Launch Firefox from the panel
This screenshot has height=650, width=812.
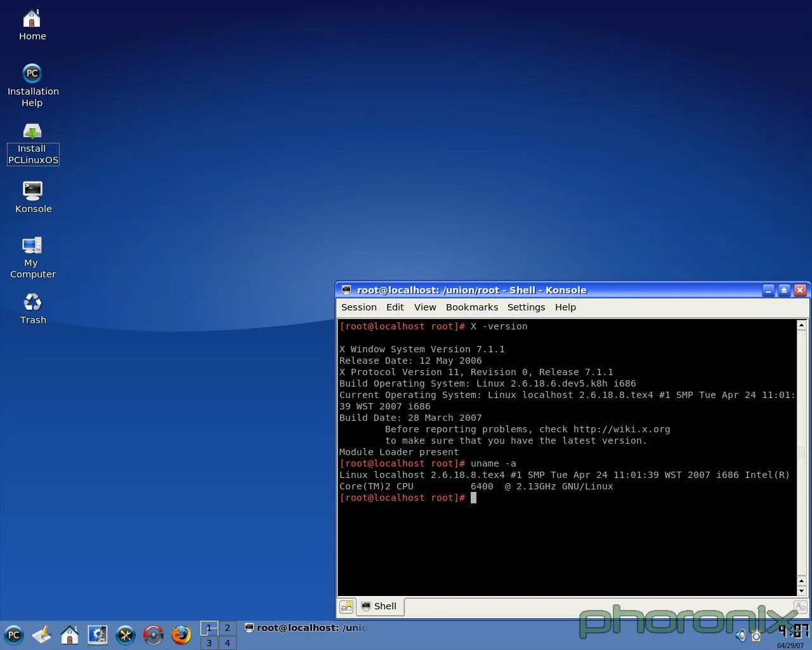point(181,635)
